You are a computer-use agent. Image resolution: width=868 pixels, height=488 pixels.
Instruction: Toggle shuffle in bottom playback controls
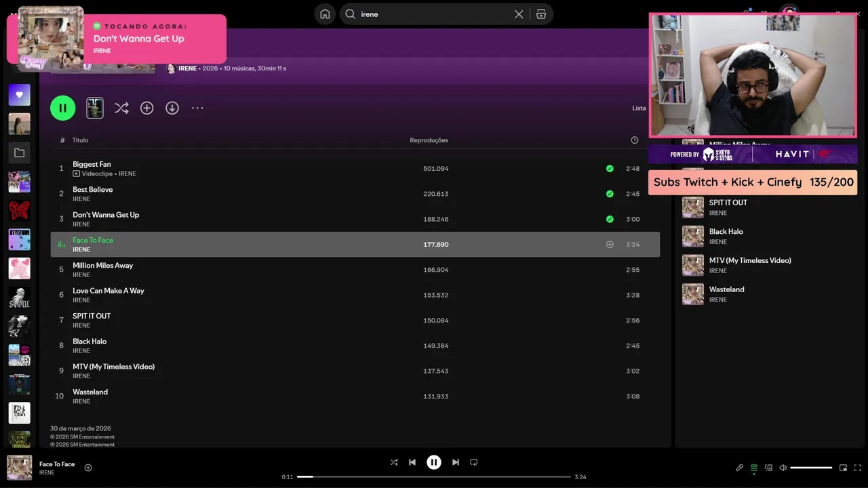[394, 462]
